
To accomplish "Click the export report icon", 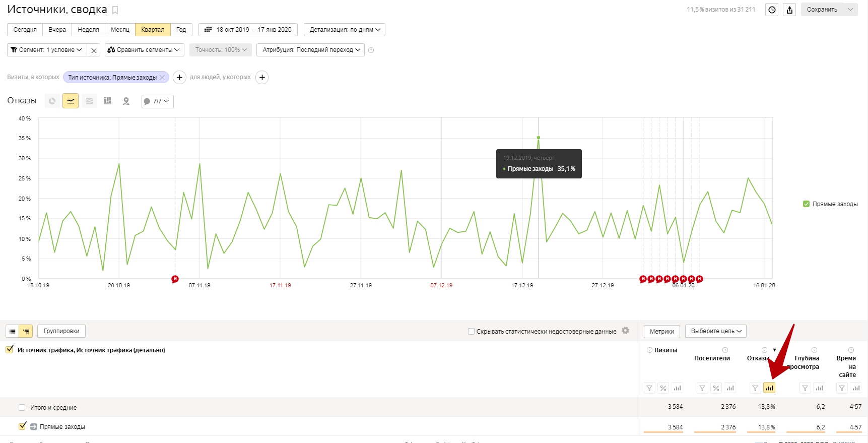I will coord(789,10).
